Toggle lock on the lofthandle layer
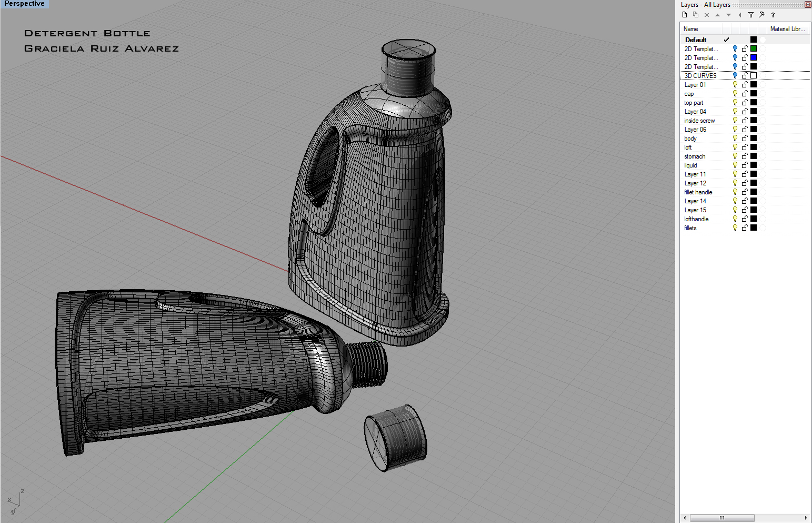Viewport: 812px width, 523px height. [745, 219]
